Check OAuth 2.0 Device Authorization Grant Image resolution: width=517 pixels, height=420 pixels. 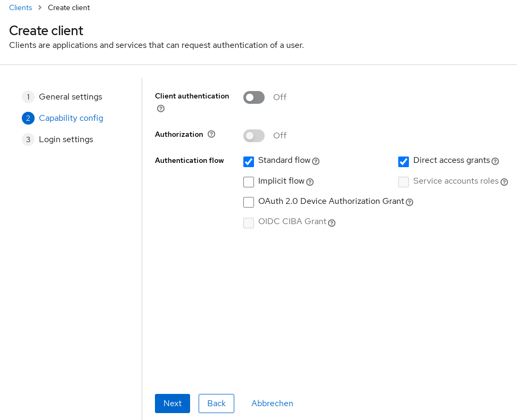click(249, 202)
